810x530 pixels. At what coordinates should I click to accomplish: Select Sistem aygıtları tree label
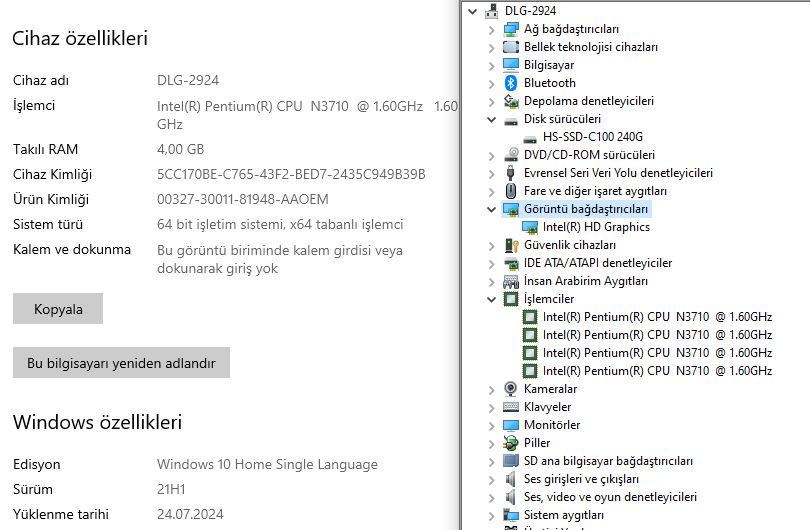(x=563, y=515)
